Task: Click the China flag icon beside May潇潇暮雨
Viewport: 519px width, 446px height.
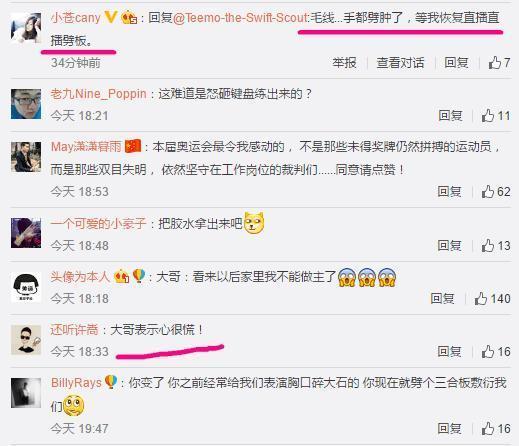Action: click(x=133, y=146)
